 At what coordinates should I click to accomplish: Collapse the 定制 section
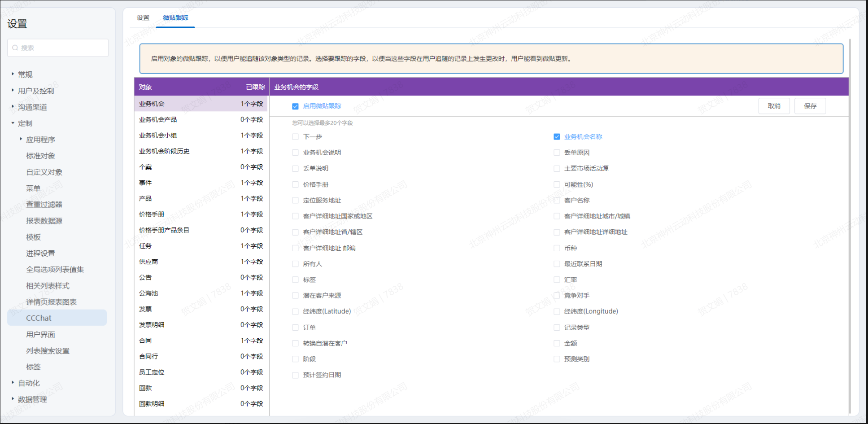[x=13, y=123]
